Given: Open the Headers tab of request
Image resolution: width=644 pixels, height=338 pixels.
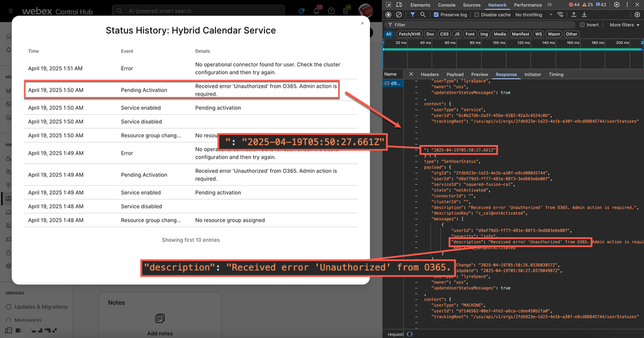Looking at the screenshot, I should [x=429, y=74].
